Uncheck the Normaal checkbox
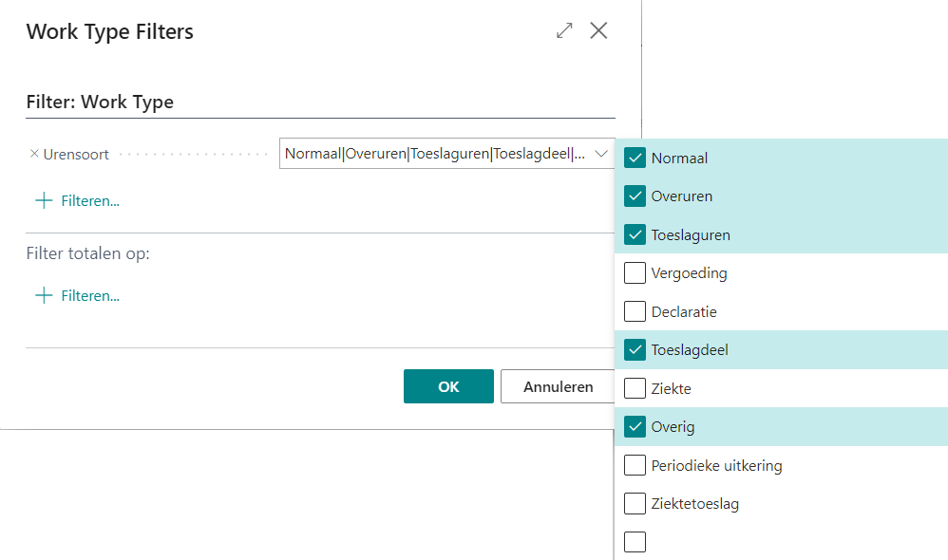Image resolution: width=948 pixels, height=560 pixels. pos(635,159)
